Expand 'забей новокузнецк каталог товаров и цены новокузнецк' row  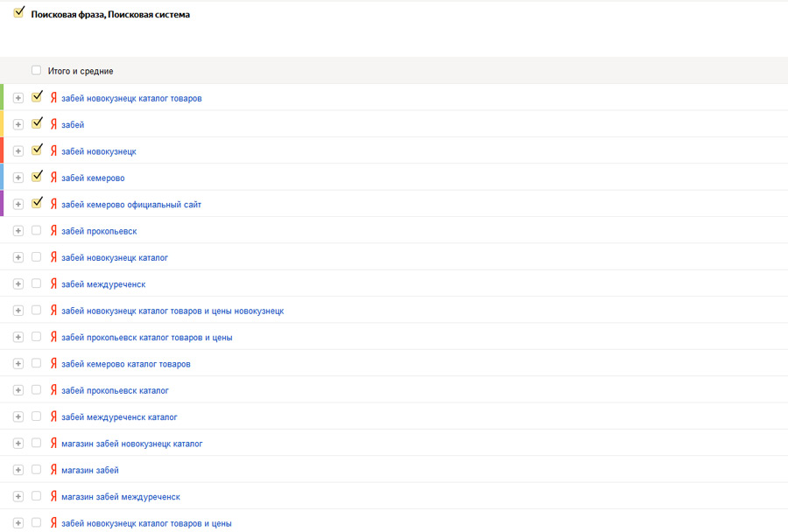(x=18, y=311)
